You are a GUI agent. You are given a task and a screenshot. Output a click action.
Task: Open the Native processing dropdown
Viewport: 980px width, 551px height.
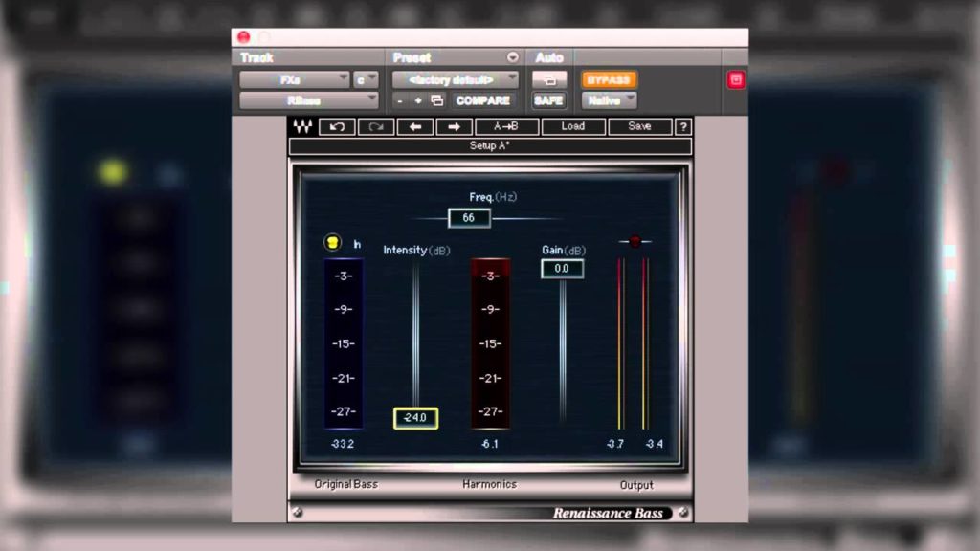point(610,100)
